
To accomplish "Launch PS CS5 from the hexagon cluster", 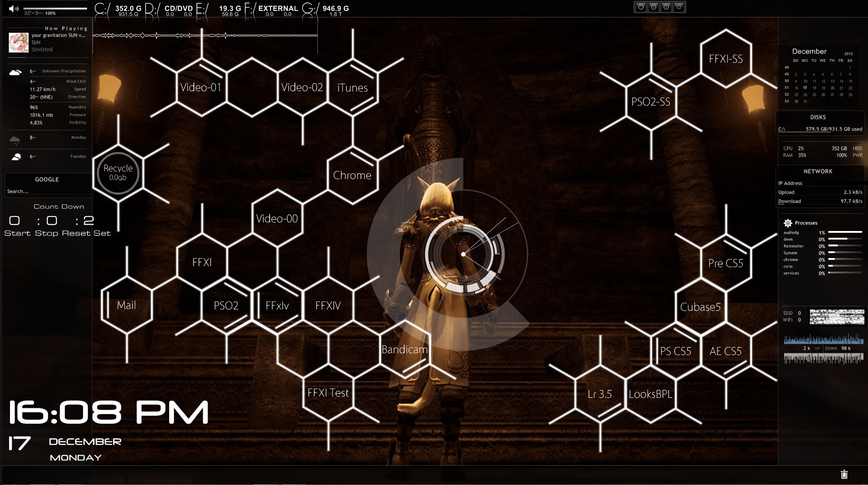I will pos(675,351).
